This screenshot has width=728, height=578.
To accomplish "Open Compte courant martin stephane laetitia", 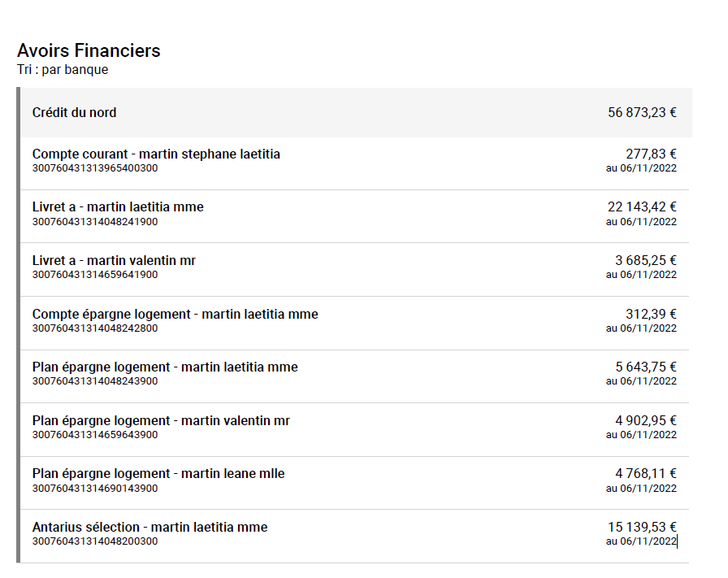I will (x=156, y=154).
